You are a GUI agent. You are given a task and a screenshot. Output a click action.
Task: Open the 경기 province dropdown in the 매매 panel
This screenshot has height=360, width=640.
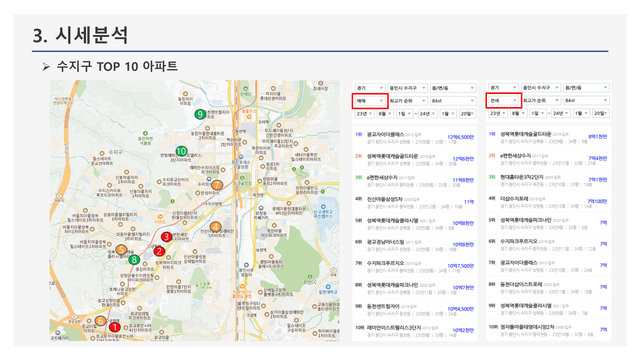pos(370,88)
